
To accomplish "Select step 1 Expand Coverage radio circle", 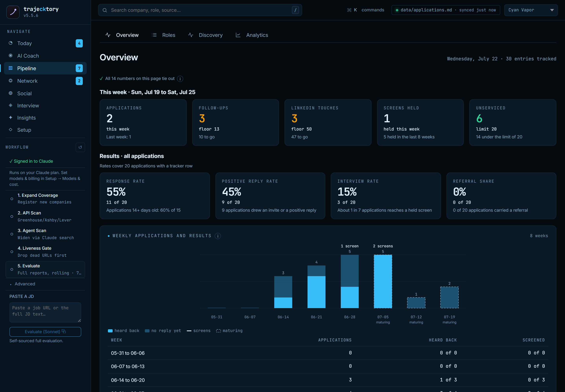I will [x=12, y=199].
